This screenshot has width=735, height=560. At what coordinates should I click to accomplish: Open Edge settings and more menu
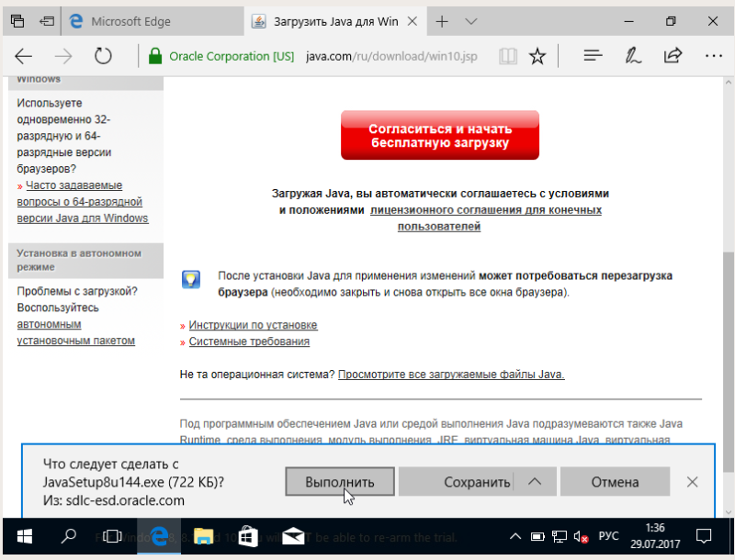714,56
